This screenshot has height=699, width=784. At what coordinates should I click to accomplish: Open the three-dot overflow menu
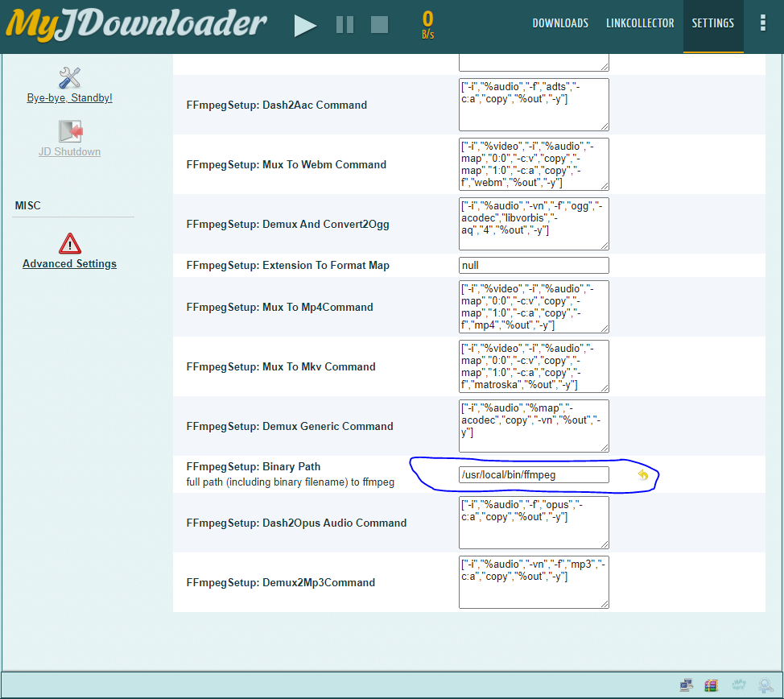click(x=762, y=23)
